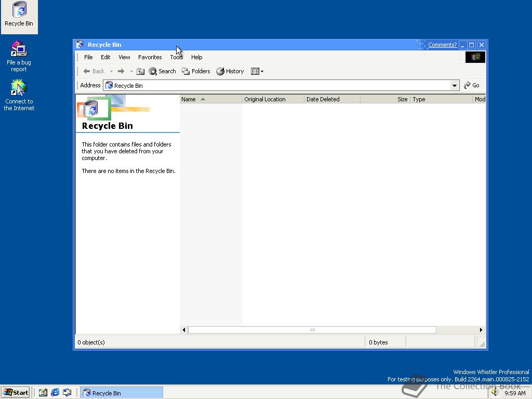Click the first Quick Launch icon

(43, 393)
